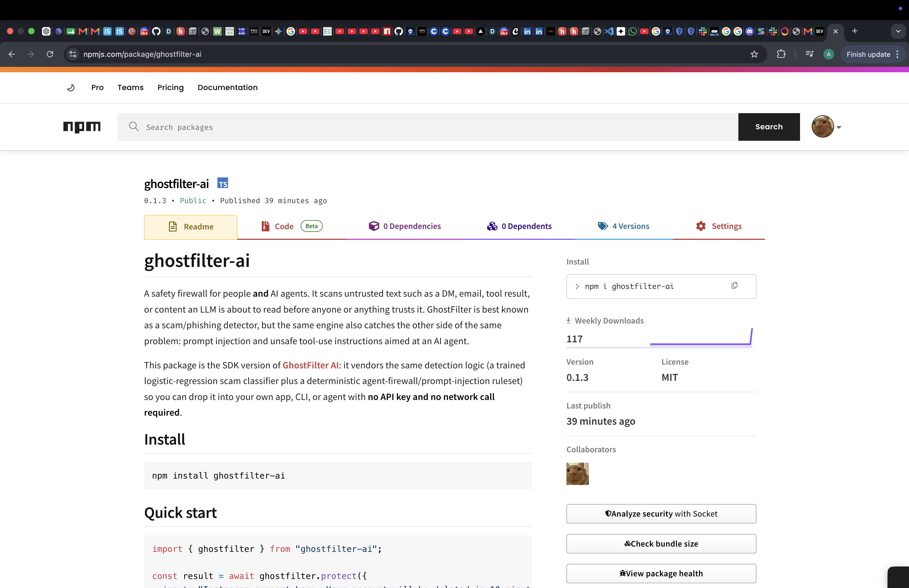Go to the Teams page
The height and width of the screenshot is (588, 909).
(131, 87)
